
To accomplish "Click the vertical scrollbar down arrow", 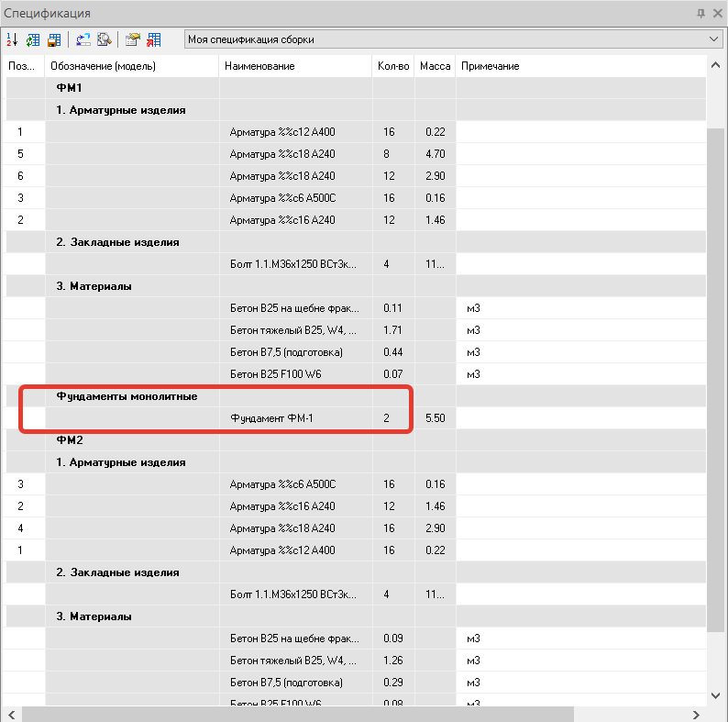I will [715, 696].
